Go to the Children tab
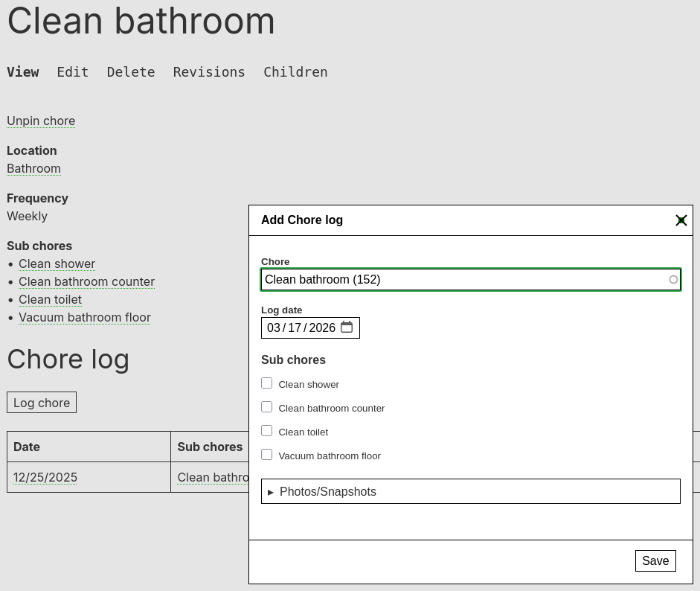The width and height of the screenshot is (700, 591). (295, 72)
